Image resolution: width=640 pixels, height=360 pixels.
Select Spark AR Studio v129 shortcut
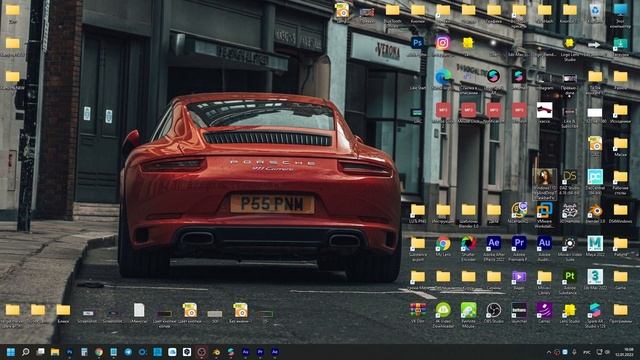[595, 310]
